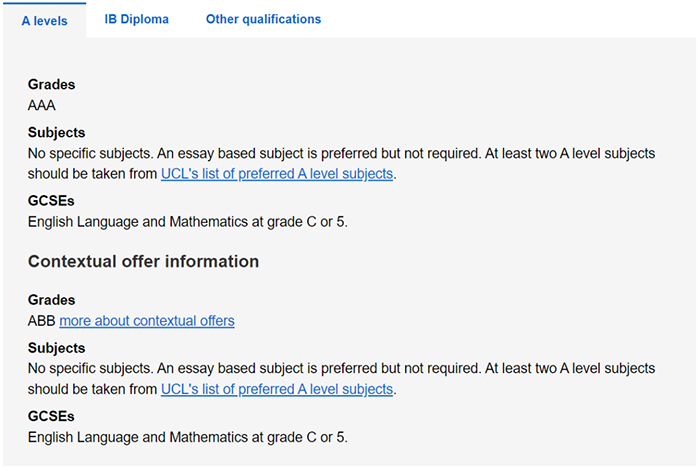Open the preferred subjects link in the contextual offer section
The width and height of the screenshot is (700, 471).
277,389
